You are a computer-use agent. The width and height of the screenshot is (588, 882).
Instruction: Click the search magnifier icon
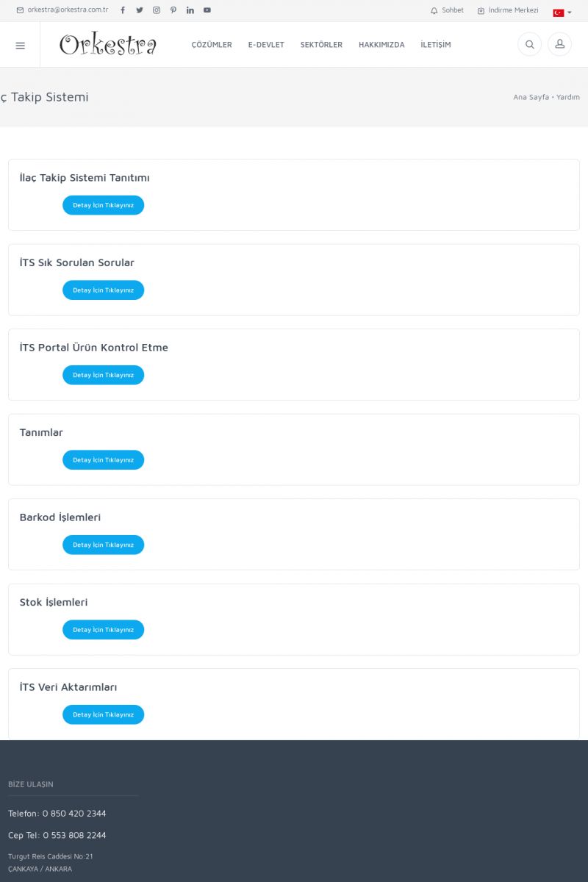click(x=529, y=45)
